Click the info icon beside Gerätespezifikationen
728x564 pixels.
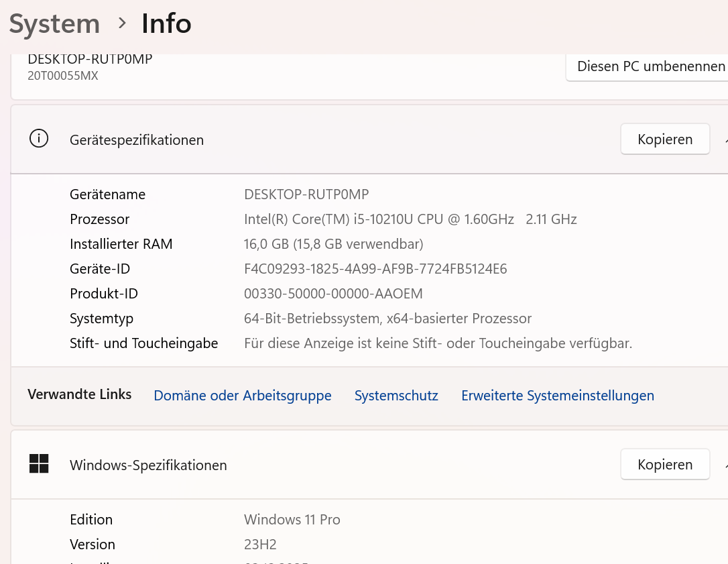[x=39, y=139]
